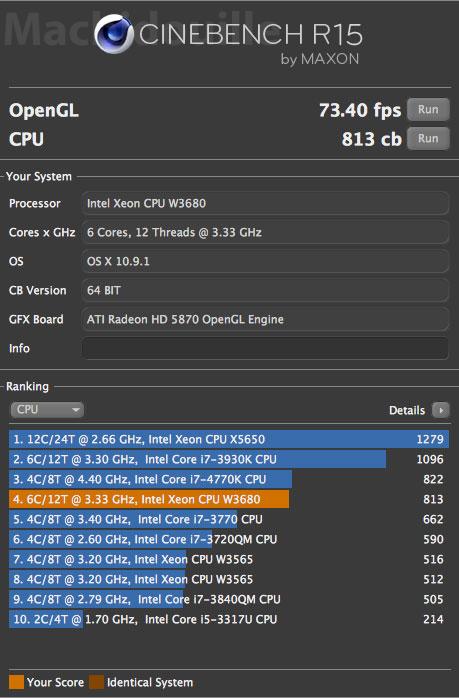Click the brown Identical System legend swatch

pyautogui.click(x=96, y=682)
